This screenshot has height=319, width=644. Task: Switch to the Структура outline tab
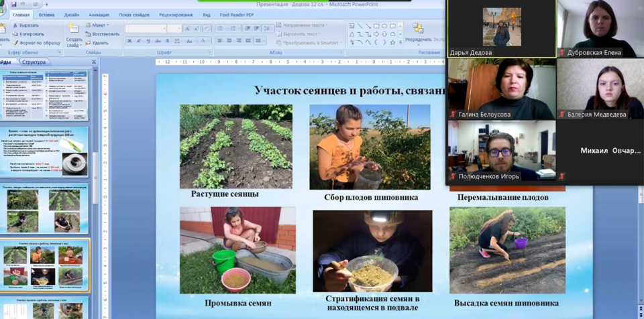click(33, 62)
